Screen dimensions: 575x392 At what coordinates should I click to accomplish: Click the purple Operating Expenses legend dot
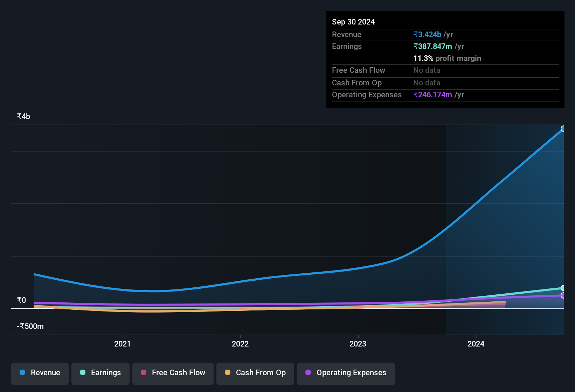[x=308, y=373]
